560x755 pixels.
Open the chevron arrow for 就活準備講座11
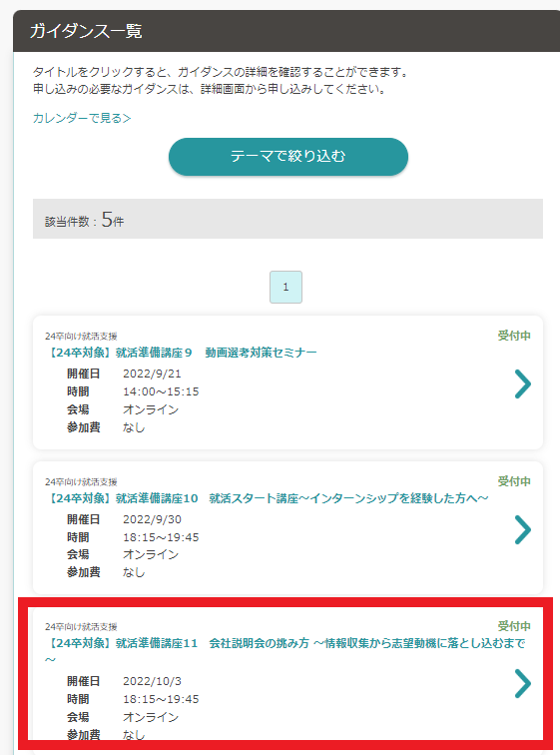[x=523, y=683]
